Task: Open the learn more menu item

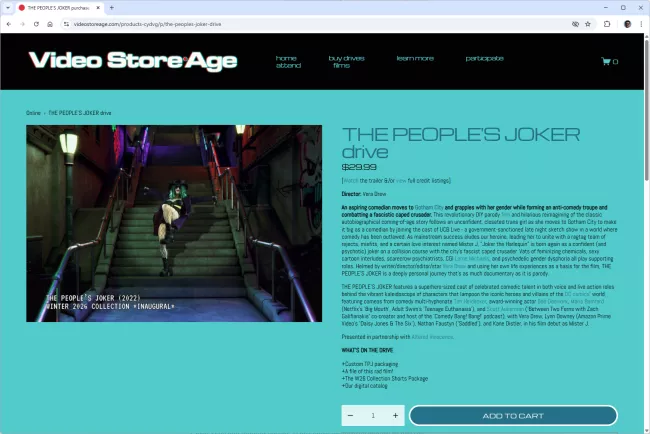Action: click(x=414, y=58)
